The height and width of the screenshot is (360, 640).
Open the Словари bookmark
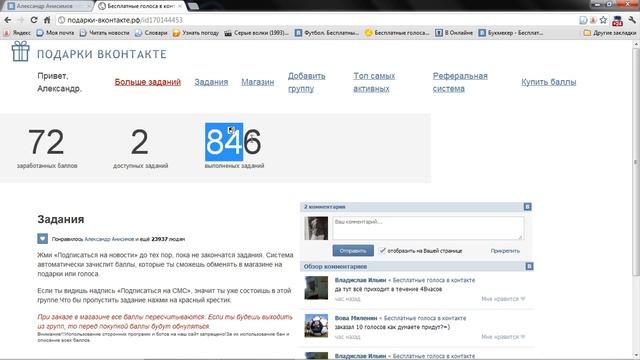pyautogui.click(x=151, y=33)
